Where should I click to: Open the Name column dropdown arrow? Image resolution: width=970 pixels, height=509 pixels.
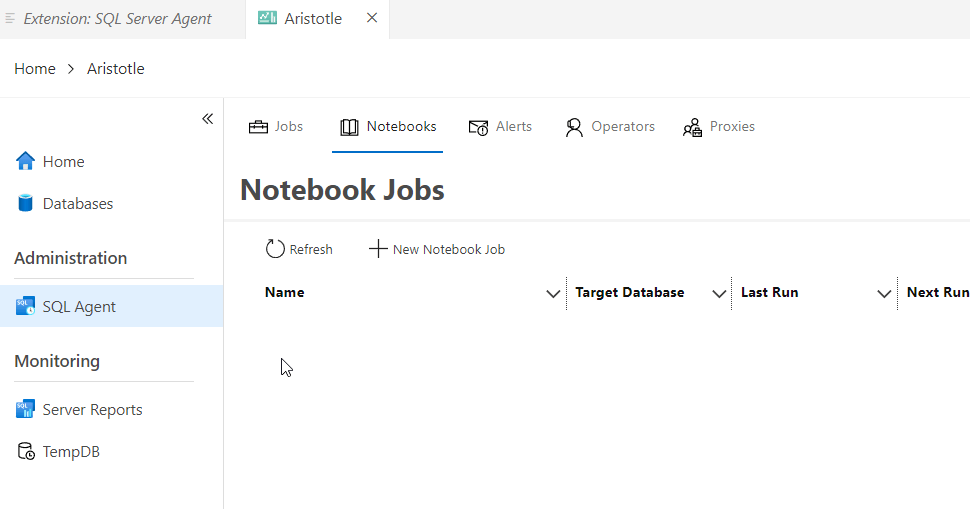click(x=553, y=294)
